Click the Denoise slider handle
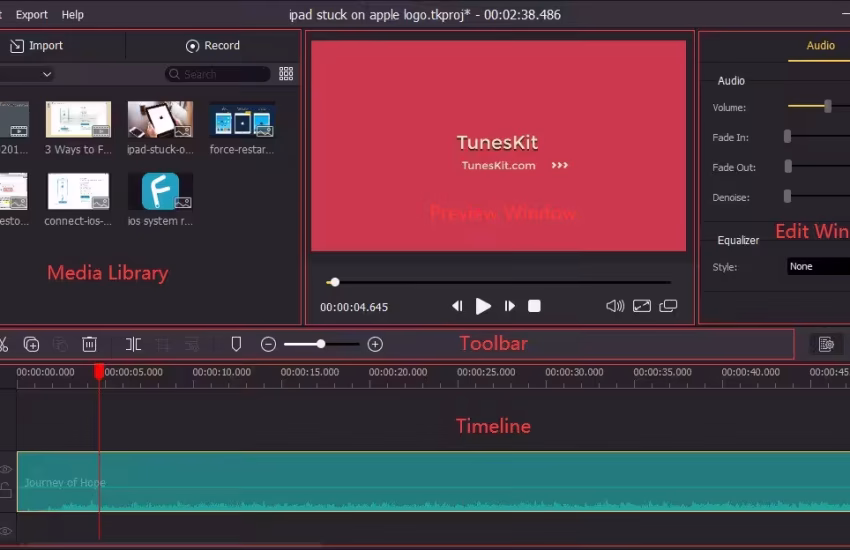Screen dimensions: 850x550 tap(788, 196)
